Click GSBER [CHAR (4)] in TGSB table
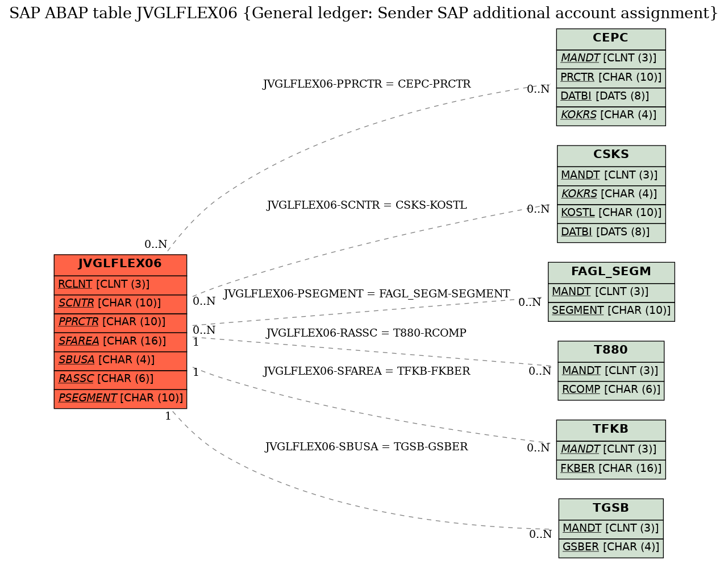 coord(611,548)
